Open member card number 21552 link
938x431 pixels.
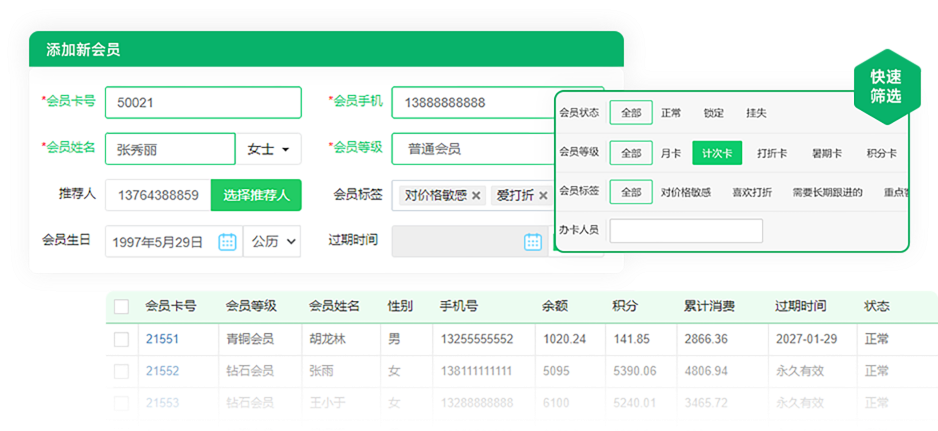click(x=162, y=371)
